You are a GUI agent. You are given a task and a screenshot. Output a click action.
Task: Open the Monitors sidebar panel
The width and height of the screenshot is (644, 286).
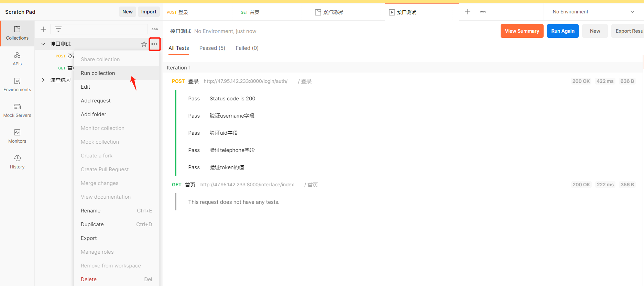pyautogui.click(x=17, y=136)
